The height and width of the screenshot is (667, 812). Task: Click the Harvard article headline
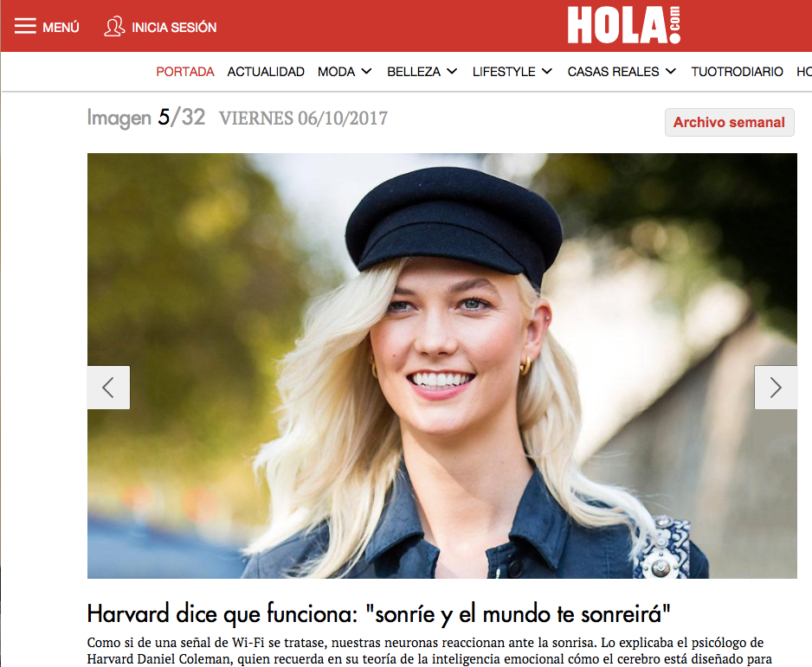(x=378, y=614)
